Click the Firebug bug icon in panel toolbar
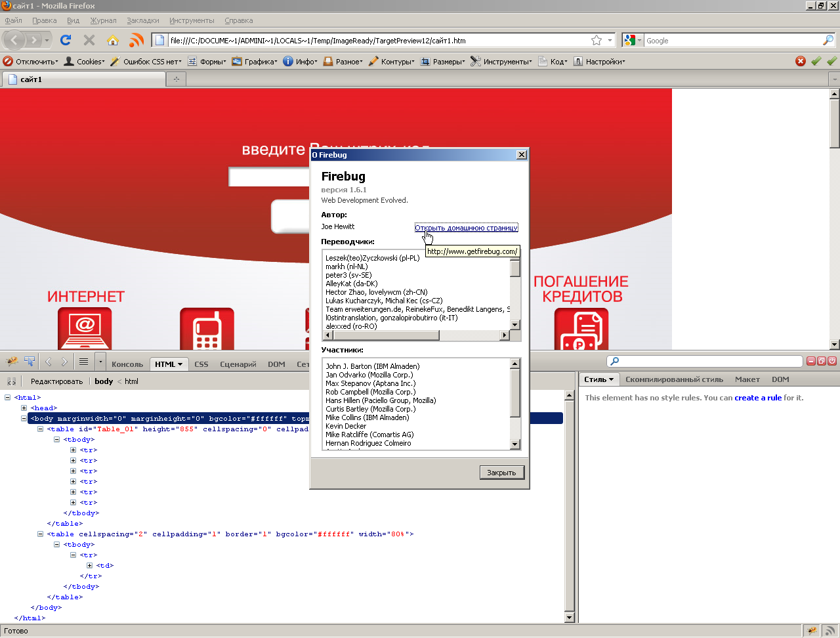This screenshot has height=638, width=840. coord(12,361)
